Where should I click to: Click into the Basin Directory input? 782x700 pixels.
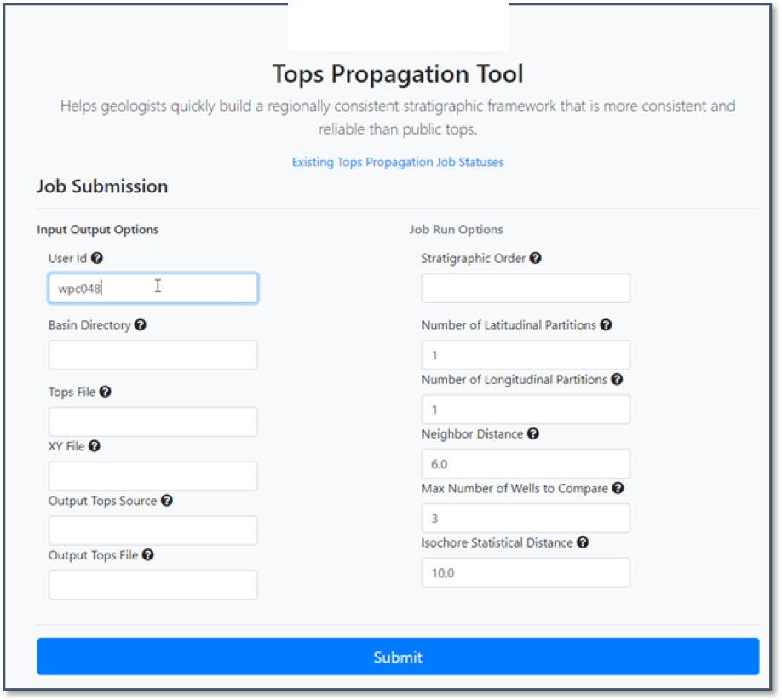153,355
